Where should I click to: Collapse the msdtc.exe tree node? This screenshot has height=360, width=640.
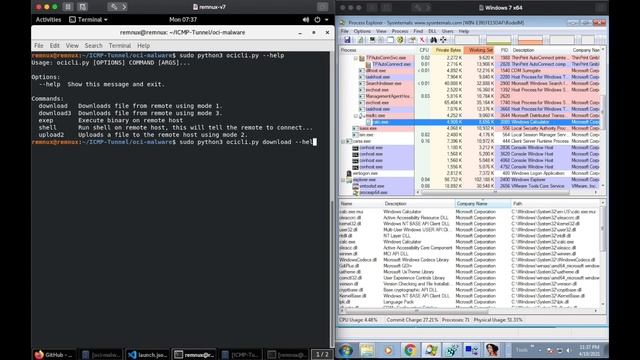click(356, 116)
